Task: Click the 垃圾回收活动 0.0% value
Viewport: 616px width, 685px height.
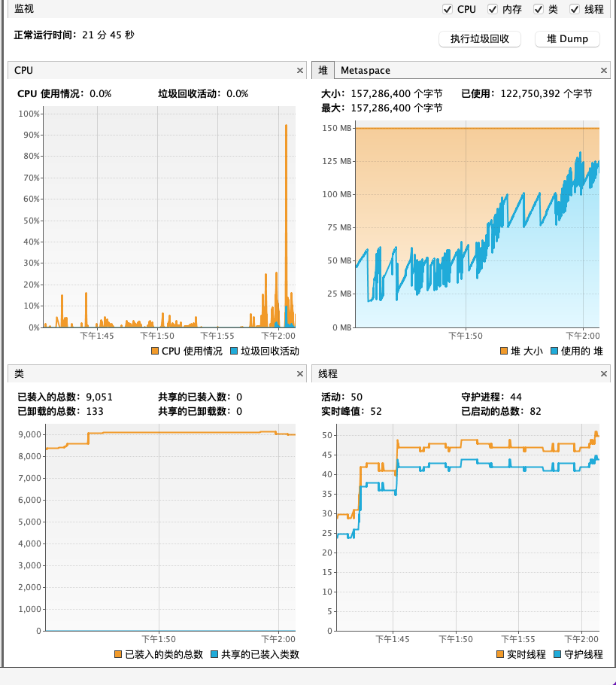Action: point(237,93)
